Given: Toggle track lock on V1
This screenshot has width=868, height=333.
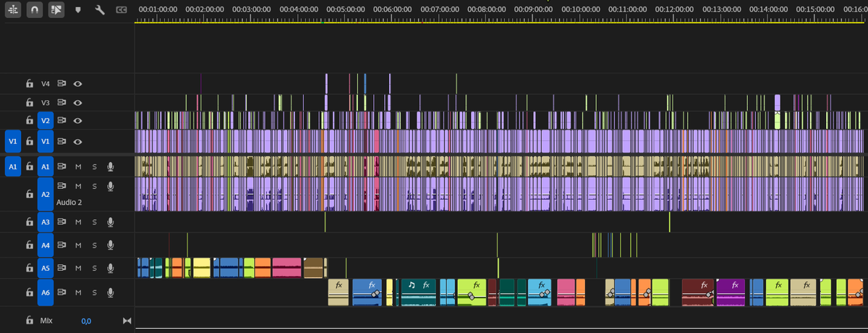Looking at the screenshot, I should [30, 142].
